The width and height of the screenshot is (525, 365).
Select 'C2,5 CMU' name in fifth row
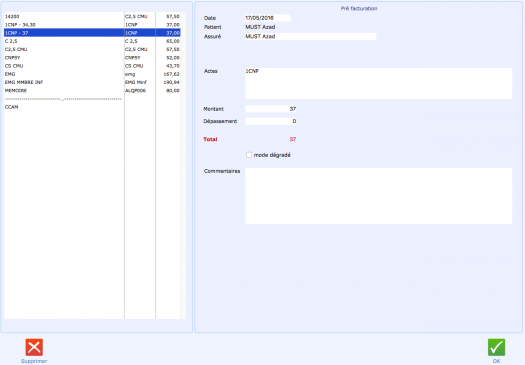click(x=16, y=49)
